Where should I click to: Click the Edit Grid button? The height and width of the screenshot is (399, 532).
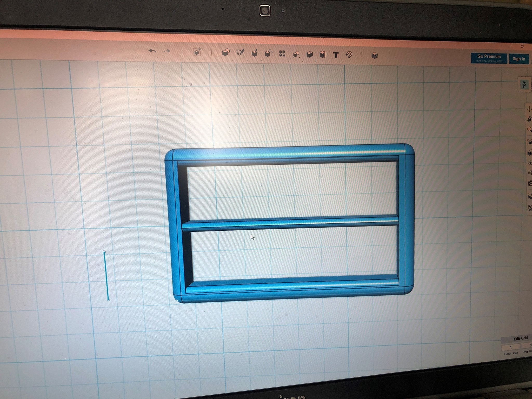[521, 338]
